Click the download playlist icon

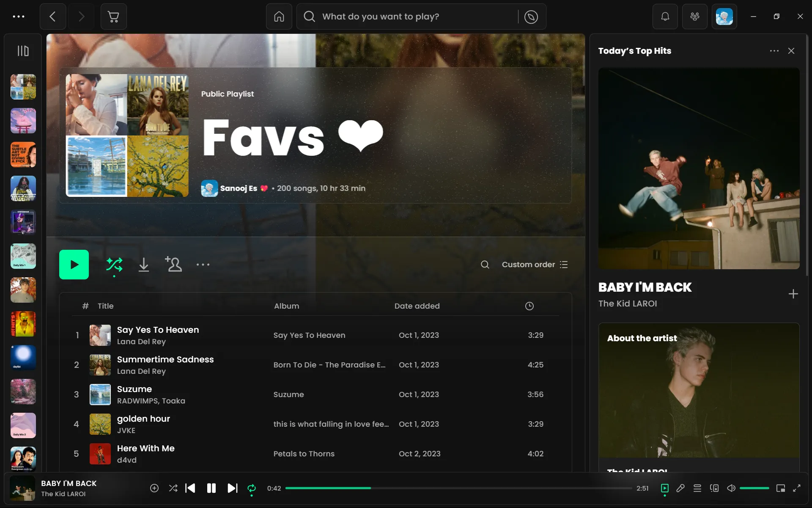pyautogui.click(x=144, y=265)
